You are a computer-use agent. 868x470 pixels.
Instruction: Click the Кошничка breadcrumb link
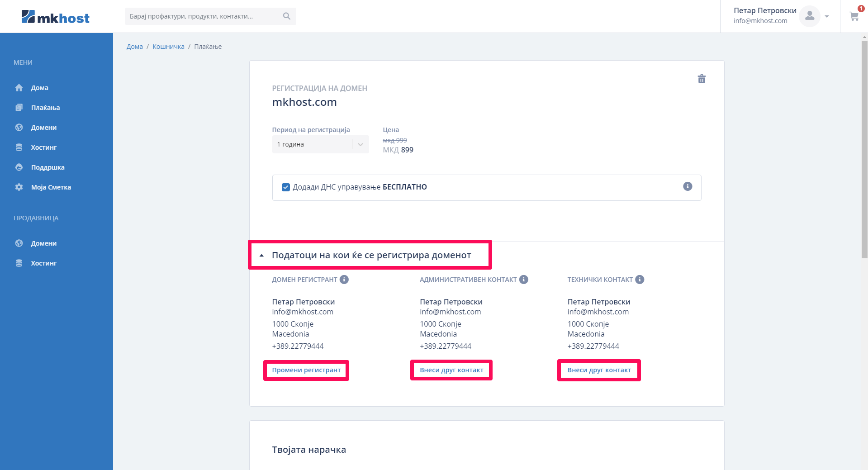pos(168,47)
